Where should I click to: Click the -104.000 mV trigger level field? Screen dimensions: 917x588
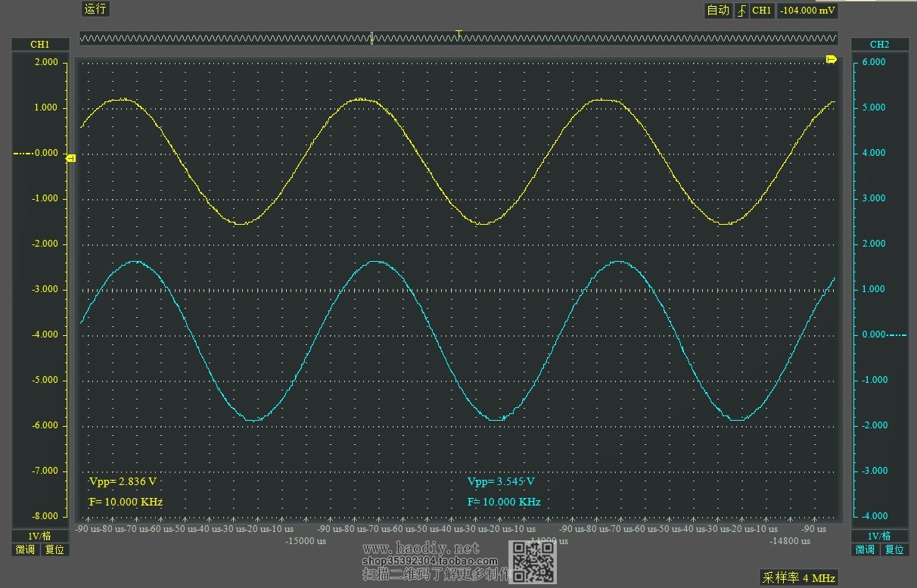click(807, 11)
